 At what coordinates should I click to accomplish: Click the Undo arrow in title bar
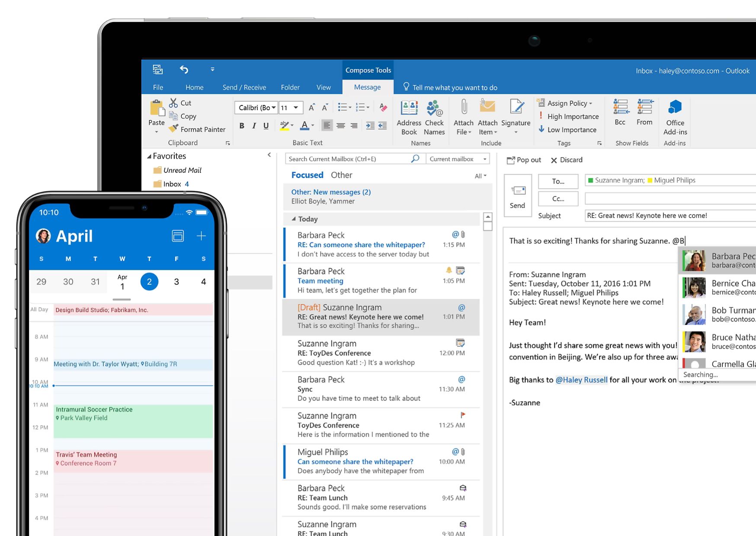pos(184,69)
